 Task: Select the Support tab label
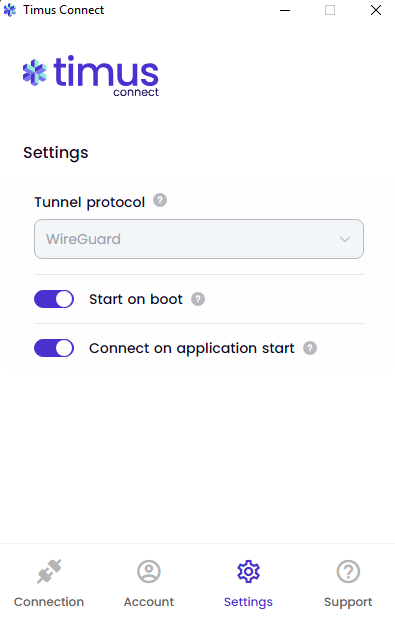tap(348, 602)
